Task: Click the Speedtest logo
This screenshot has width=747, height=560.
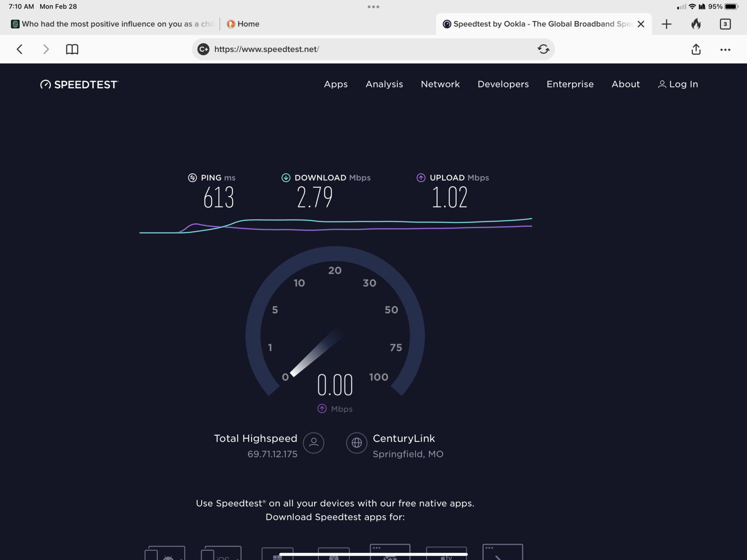Action: [79, 85]
